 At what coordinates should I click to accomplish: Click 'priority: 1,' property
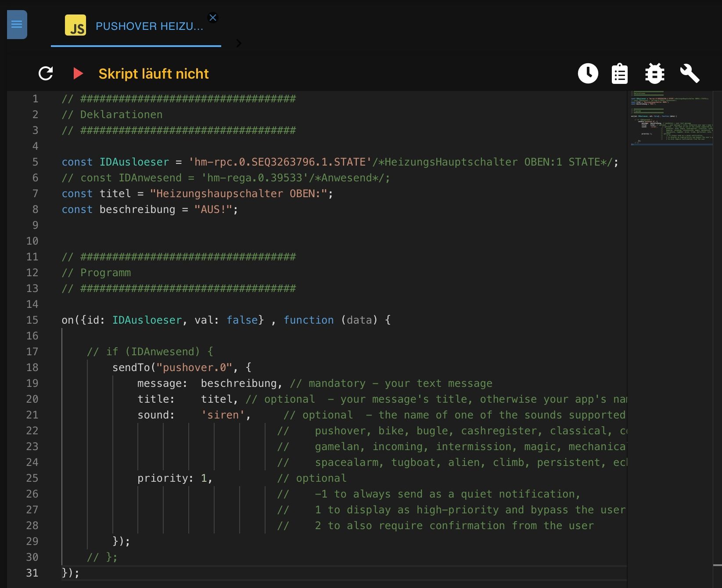175,478
